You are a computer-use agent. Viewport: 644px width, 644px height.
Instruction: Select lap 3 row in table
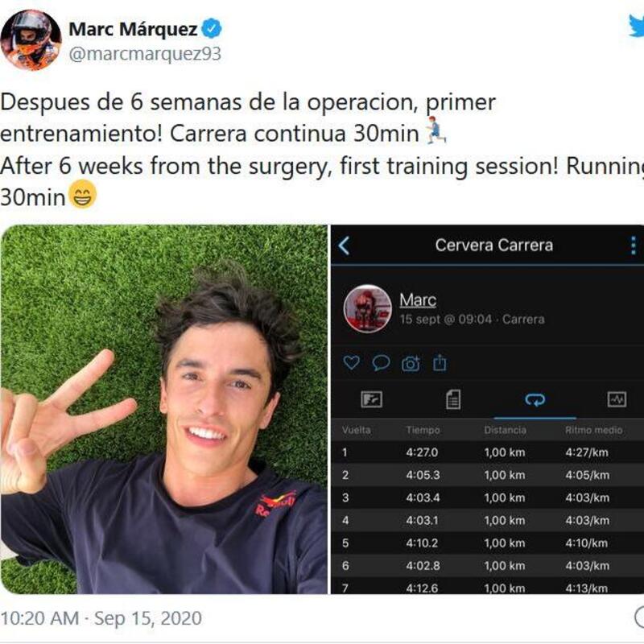coord(488,497)
